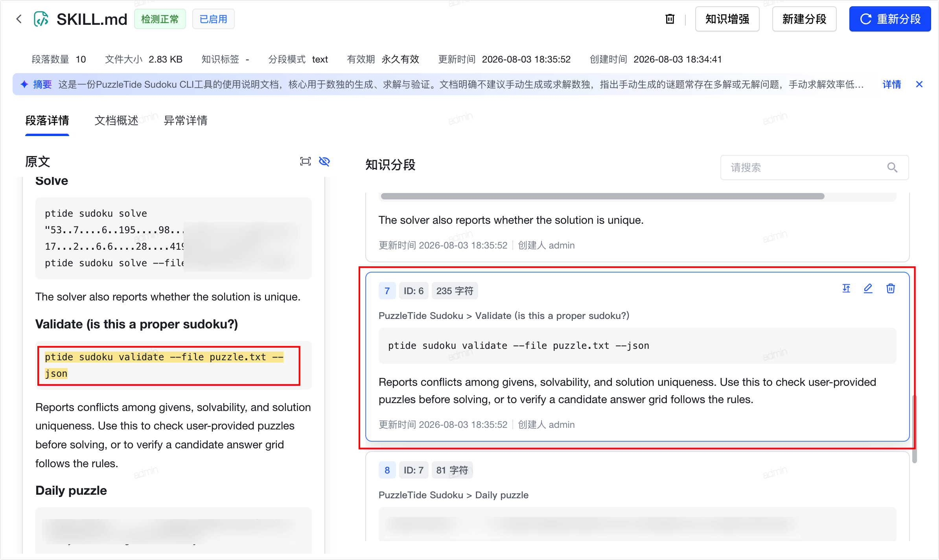The height and width of the screenshot is (560, 939).
Task: Switch to the 段落详情 tab
Action: coord(47,120)
